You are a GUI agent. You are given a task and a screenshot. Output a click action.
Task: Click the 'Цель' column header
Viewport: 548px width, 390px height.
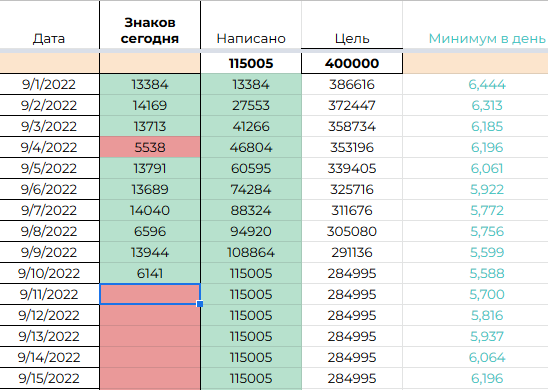(x=352, y=25)
